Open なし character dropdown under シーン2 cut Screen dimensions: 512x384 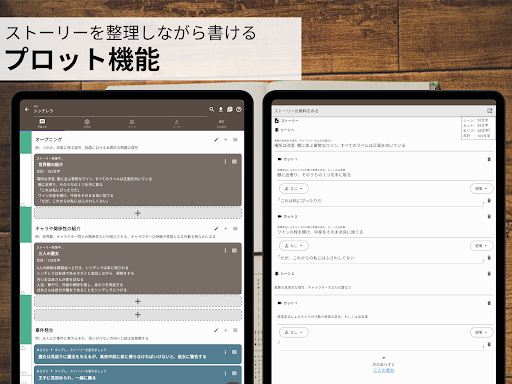coord(294,332)
